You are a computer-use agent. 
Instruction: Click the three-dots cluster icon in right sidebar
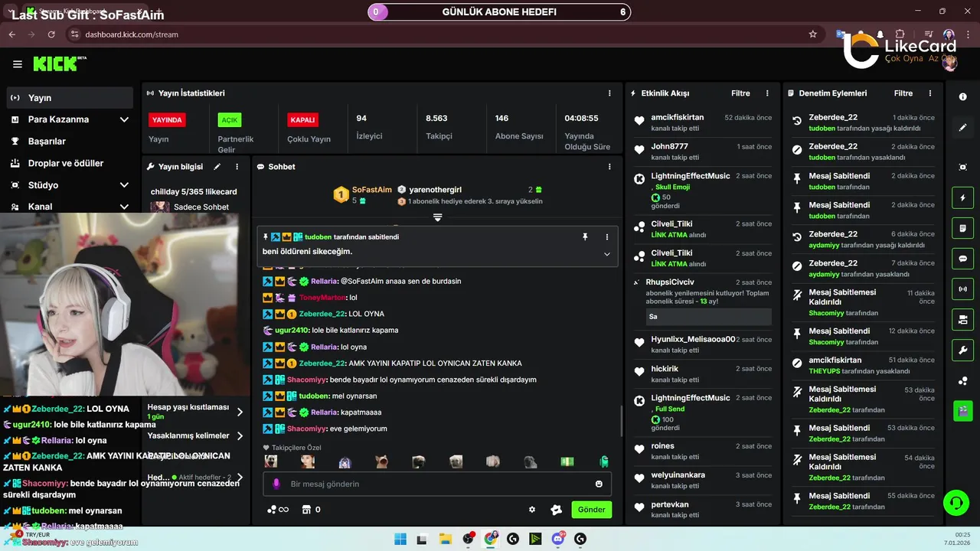(x=962, y=381)
